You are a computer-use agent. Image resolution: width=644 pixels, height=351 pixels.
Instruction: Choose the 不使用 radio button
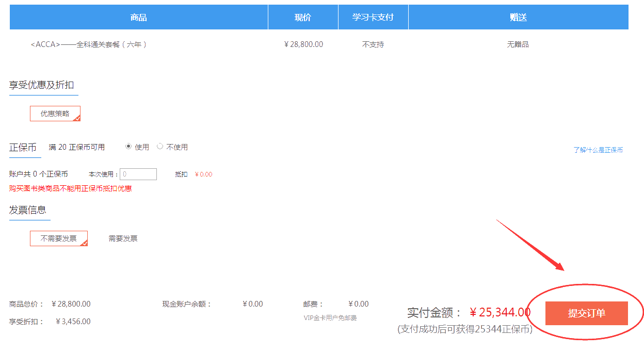[x=160, y=147]
